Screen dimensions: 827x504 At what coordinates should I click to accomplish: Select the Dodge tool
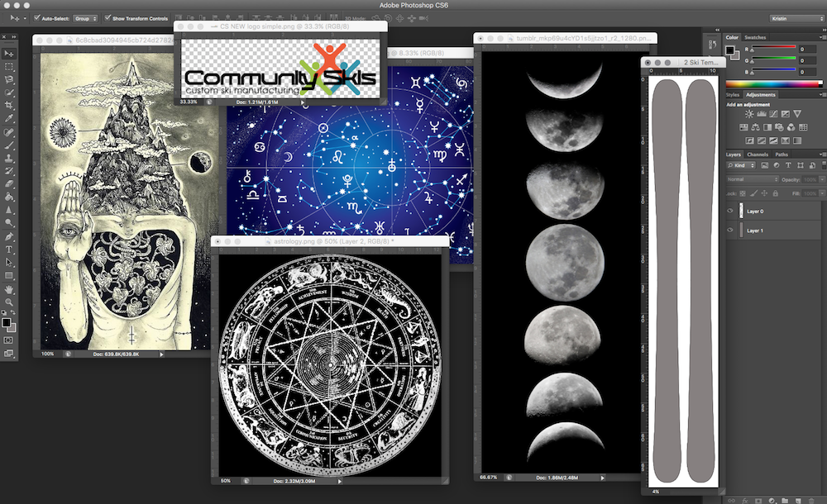pos(9,223)
